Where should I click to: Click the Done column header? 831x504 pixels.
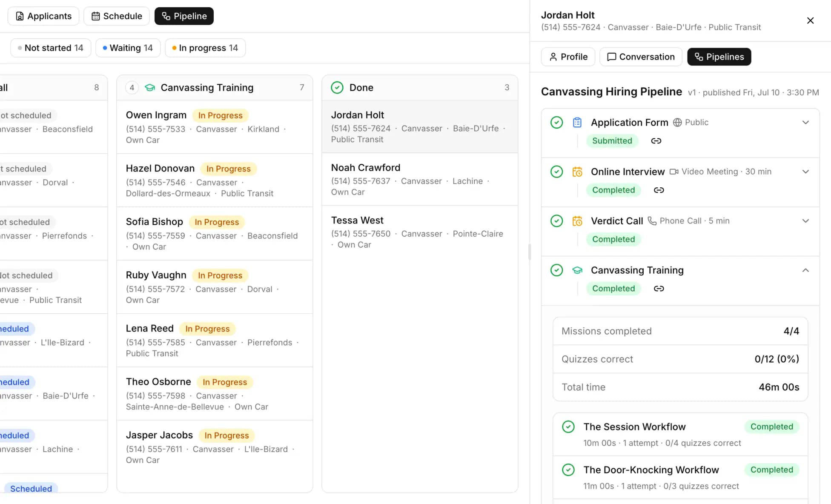point(420,88)
